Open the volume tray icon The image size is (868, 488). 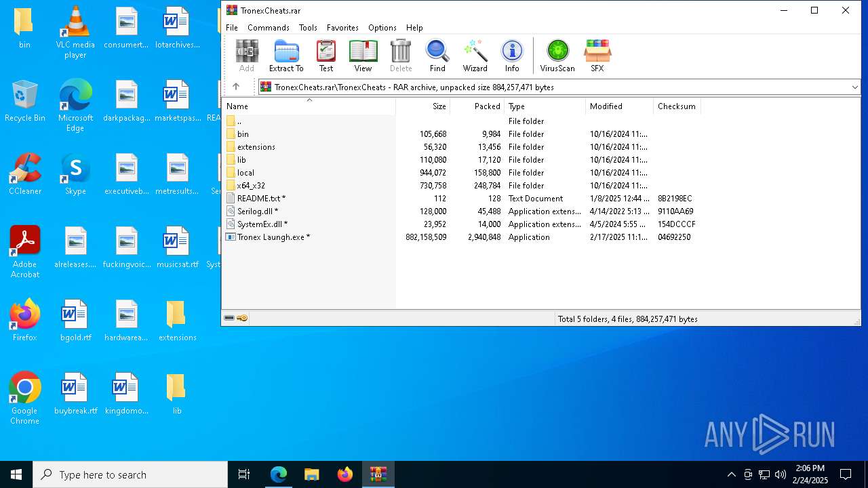click(781, 474)
